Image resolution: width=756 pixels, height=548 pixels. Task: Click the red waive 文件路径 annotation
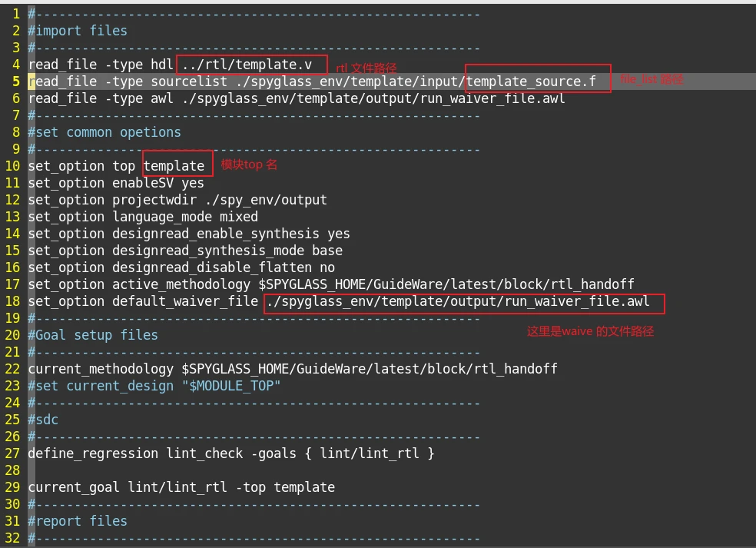590,331
